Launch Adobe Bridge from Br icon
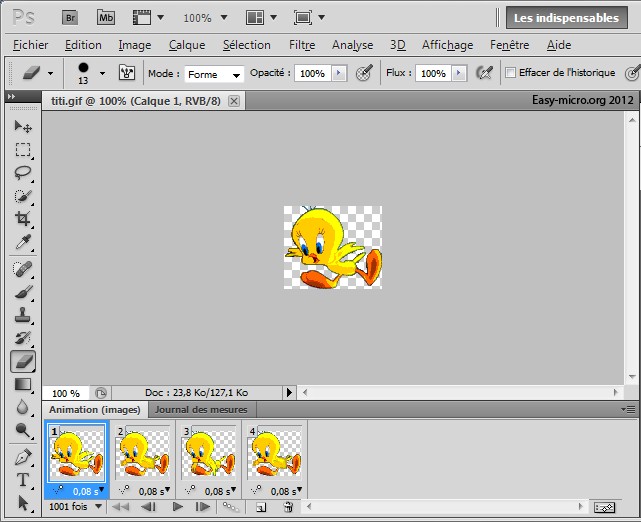The image size is (641, 522). [x=70, y=18]
